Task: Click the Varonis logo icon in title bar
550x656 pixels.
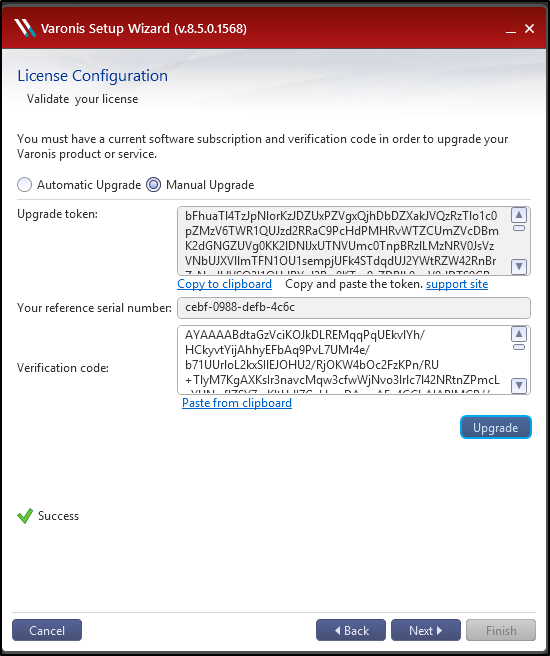Action: tap(25, 28)
